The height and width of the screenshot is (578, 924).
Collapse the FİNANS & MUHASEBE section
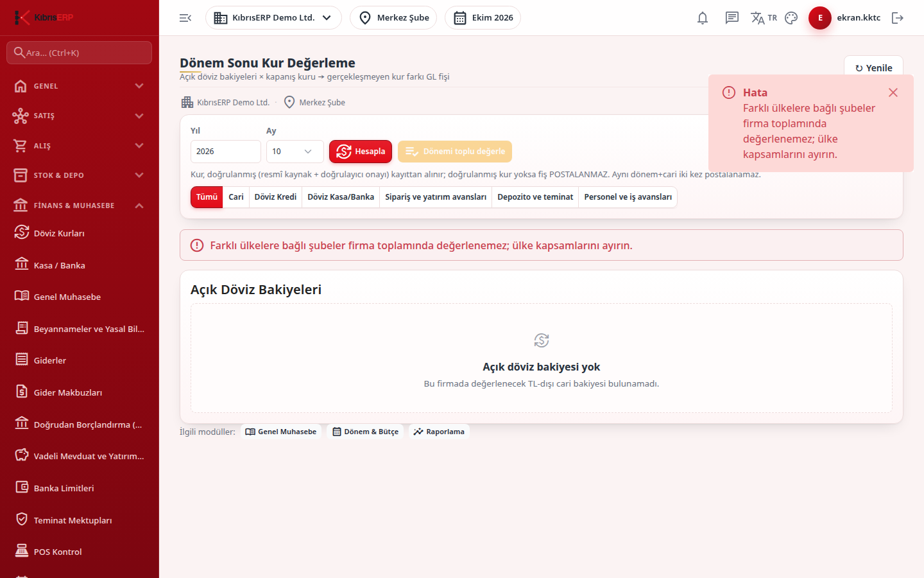point(80,206)
